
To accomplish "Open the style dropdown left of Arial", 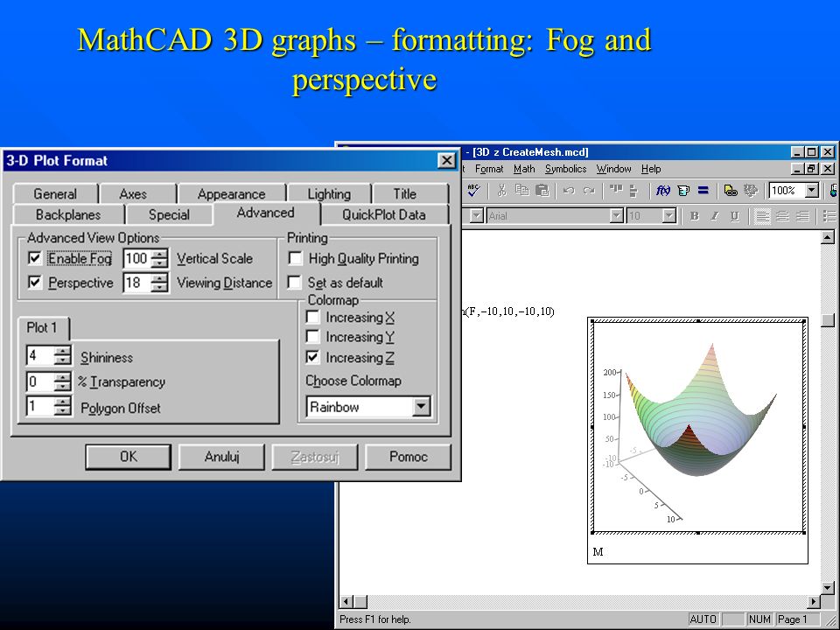I will pyautogui.click(x=476, y=216).
